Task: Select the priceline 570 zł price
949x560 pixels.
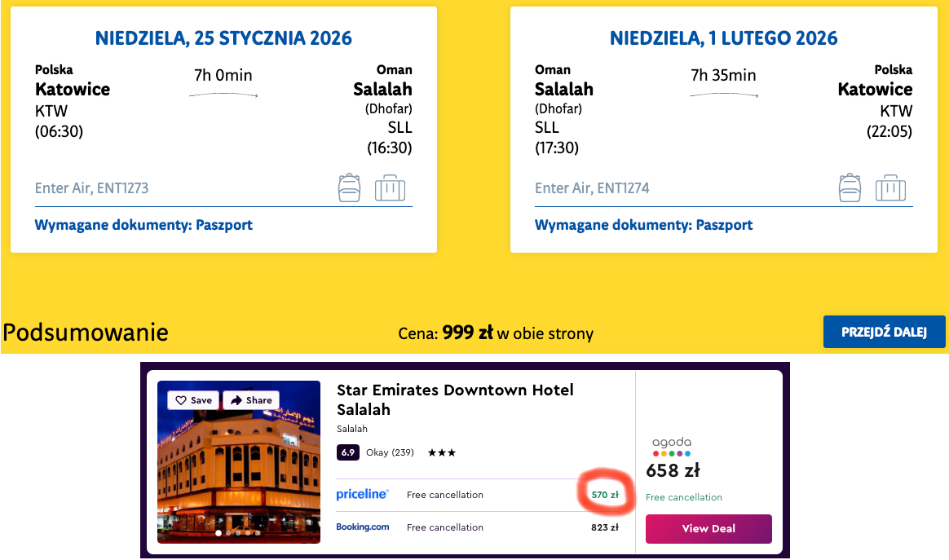Action: tap(605, 495)
